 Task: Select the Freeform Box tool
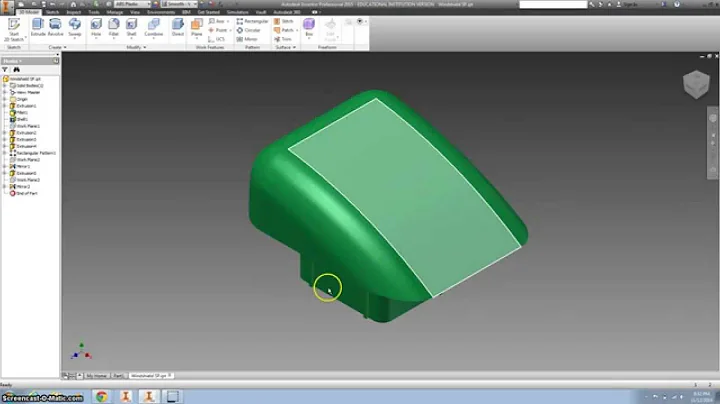[309, 28]
